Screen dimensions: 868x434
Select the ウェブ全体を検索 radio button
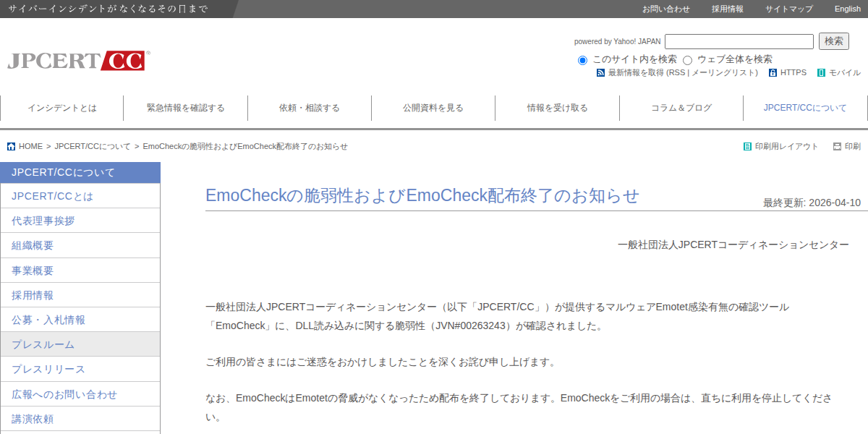click(x=687, y=59)
